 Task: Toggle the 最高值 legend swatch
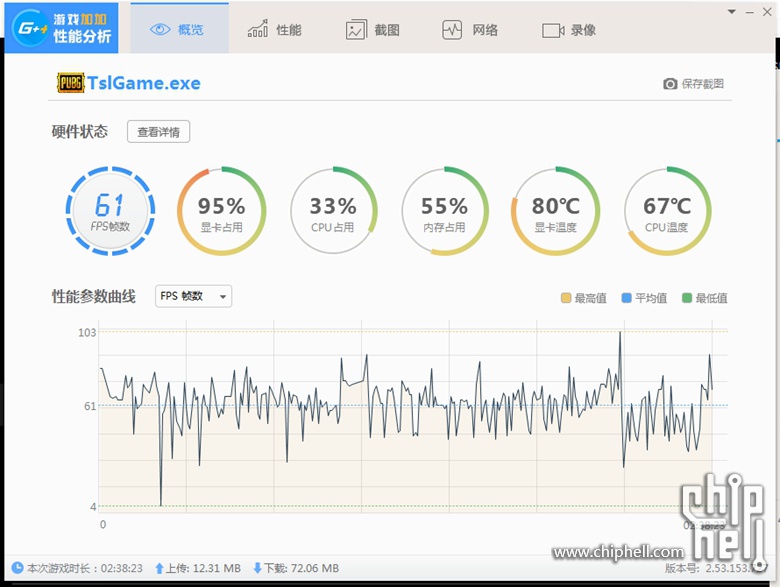[566, 298]
